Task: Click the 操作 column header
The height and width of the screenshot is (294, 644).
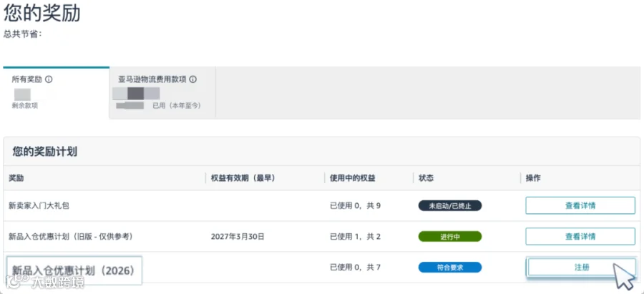Action: coord(533,178)
